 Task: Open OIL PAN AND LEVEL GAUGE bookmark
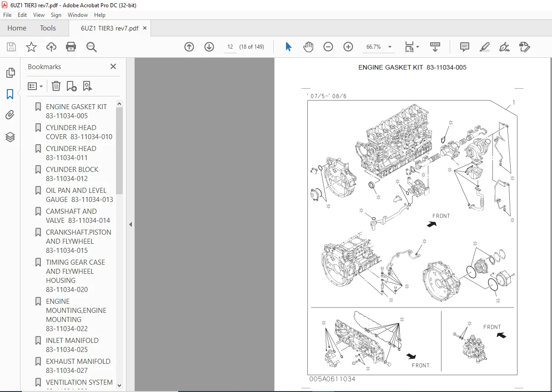point(80,195)
